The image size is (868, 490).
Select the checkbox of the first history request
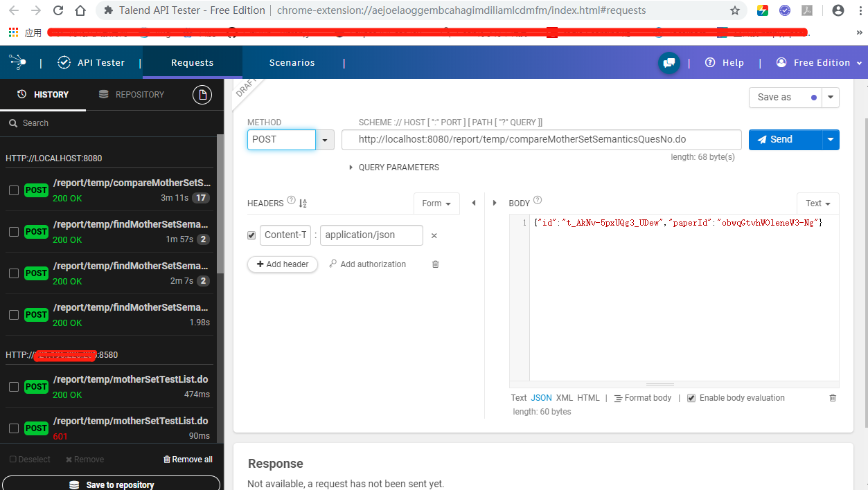[x=14, y=190]
